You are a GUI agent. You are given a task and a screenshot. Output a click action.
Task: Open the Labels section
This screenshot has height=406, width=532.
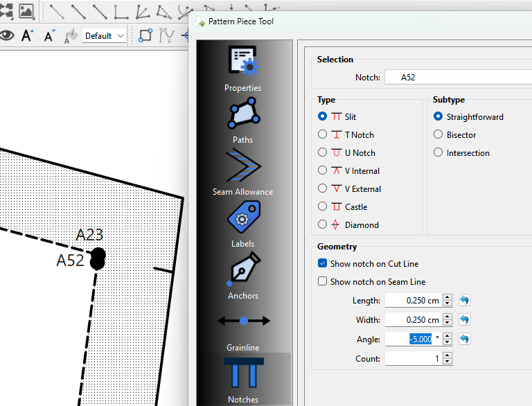coord(242,224)
